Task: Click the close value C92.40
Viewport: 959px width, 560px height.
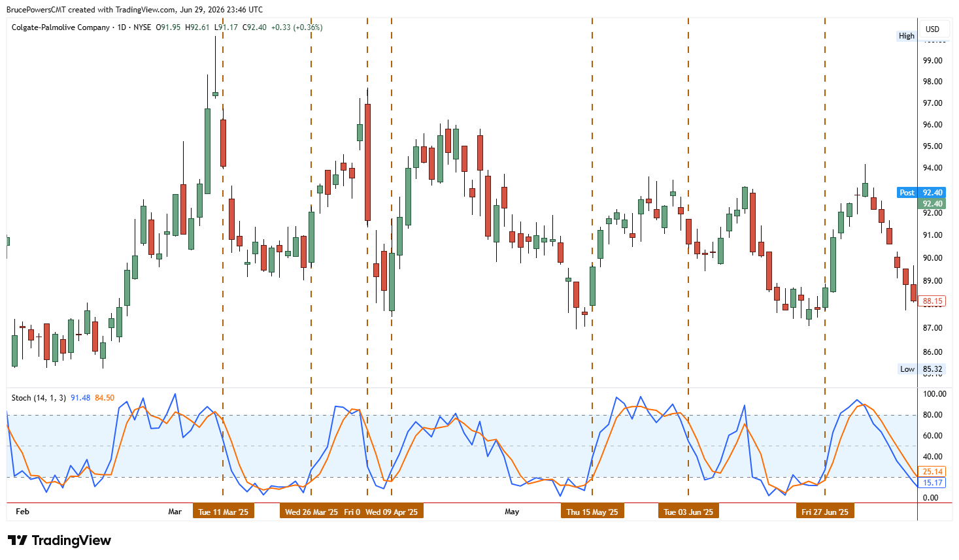Action: pos(255,27)
